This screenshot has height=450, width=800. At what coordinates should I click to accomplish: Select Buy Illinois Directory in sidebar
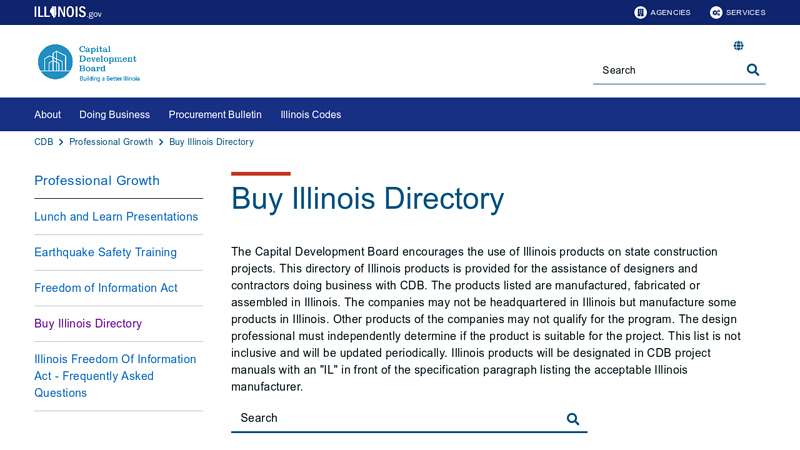[88, 323]
